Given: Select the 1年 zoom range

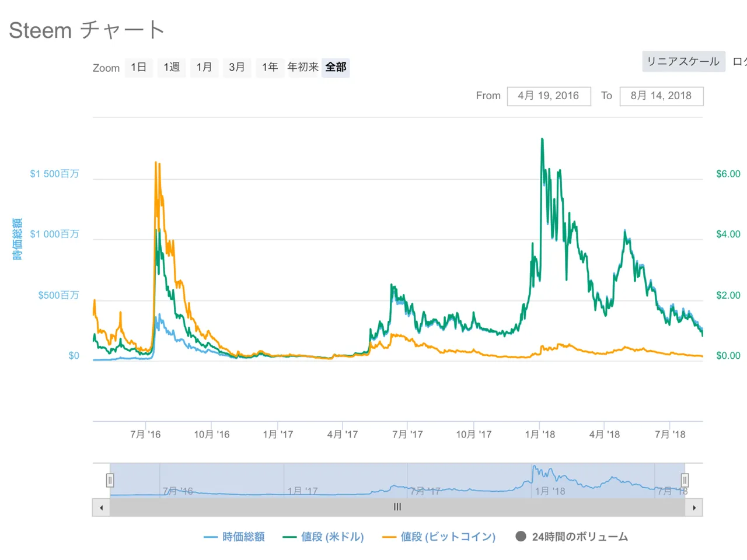Looking at the screenshot, I should pyautogui.click(x=270, y=68).
